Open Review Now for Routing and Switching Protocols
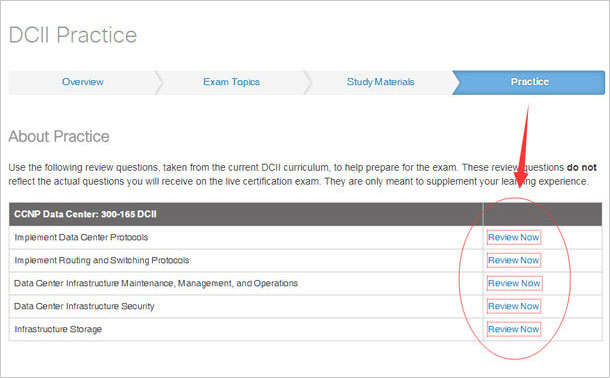Viewport: 610px width, 378px height. click(x=514, y=260)
